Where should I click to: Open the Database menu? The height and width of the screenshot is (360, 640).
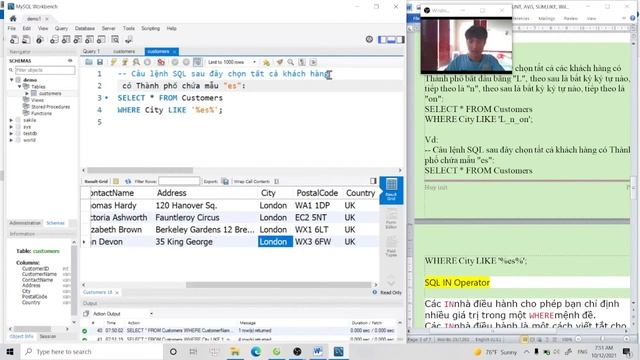(84, 28)
